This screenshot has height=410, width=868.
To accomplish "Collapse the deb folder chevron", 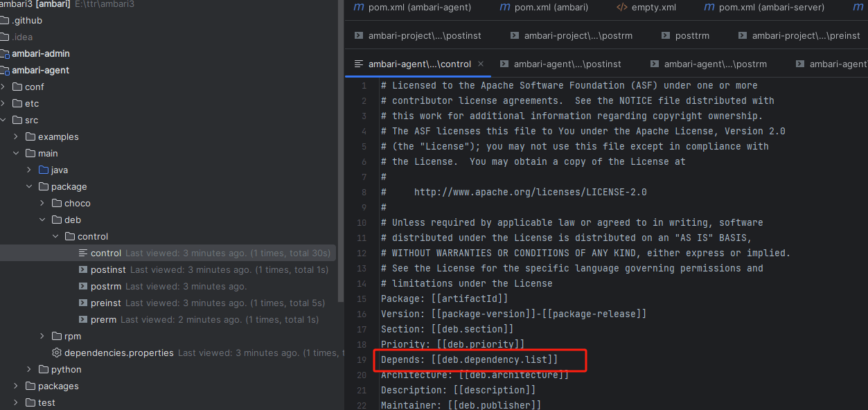I will [42, 220].
